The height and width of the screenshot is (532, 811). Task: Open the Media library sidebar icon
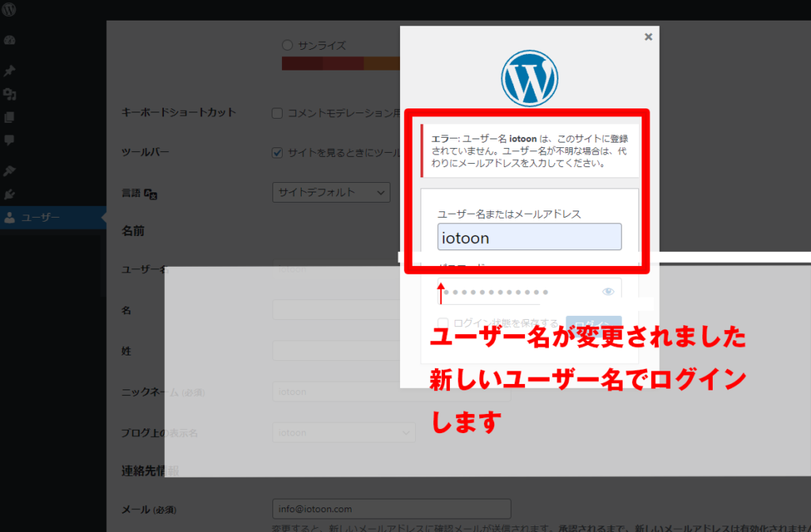click(x=10, y=94)
